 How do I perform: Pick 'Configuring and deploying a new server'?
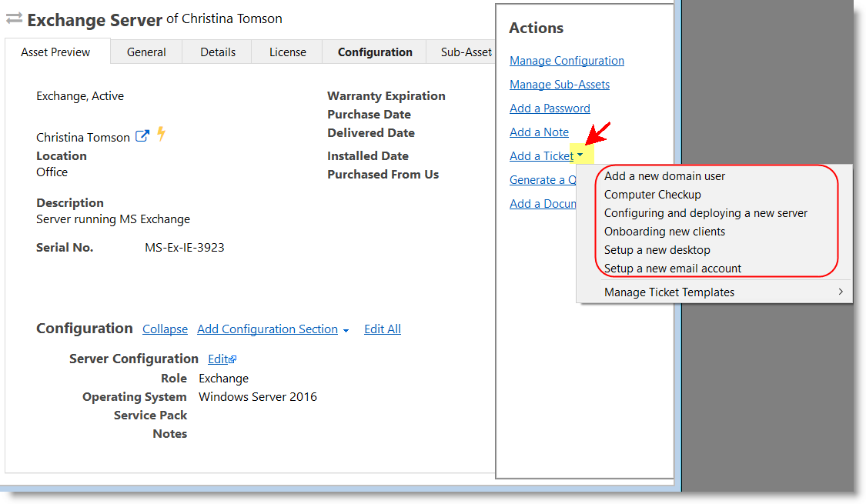[x=705, y=213]
